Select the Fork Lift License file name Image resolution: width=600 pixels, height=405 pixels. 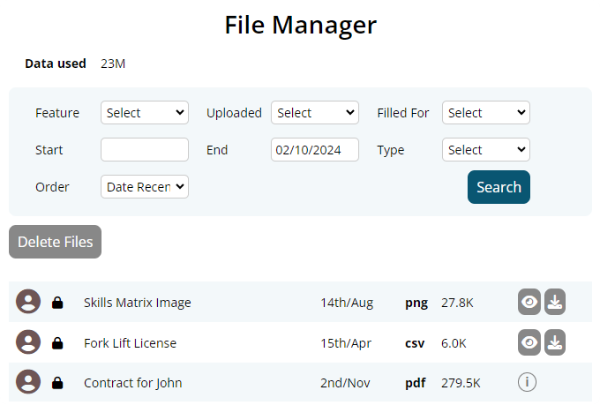point(130,343)
